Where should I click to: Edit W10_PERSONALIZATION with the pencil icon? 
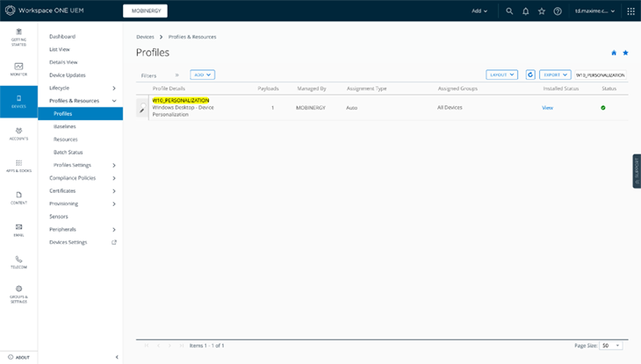click(x=141, y=111)
